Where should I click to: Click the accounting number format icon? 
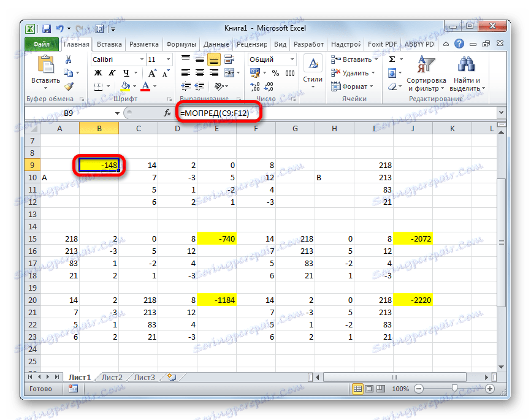(x=254, y=73)
